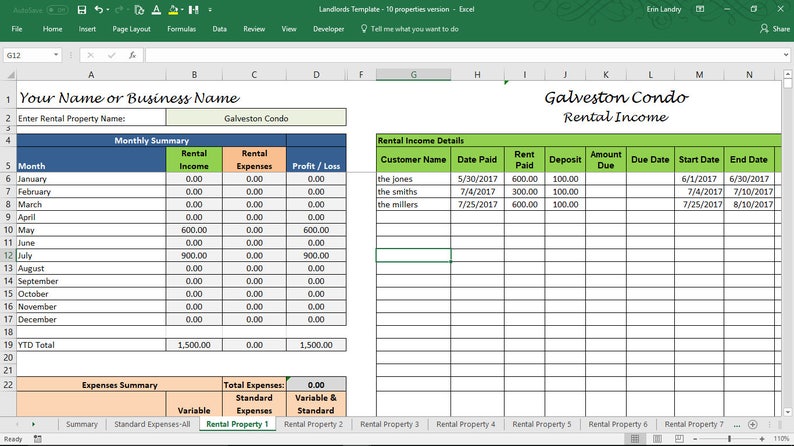Expand the formula bar chevron
794x446 pixels.
[x=786, y=55]
